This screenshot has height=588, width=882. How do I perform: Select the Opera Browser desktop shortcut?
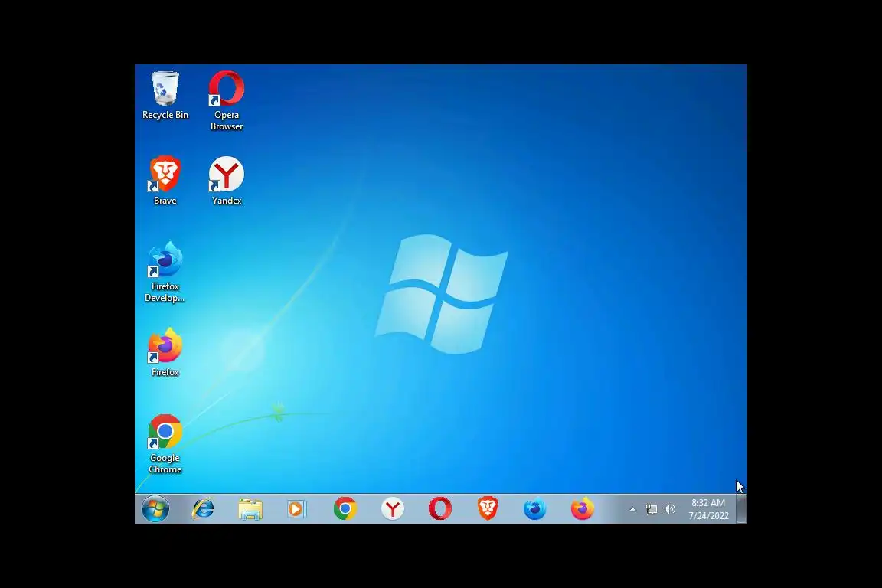coord(227,101)
